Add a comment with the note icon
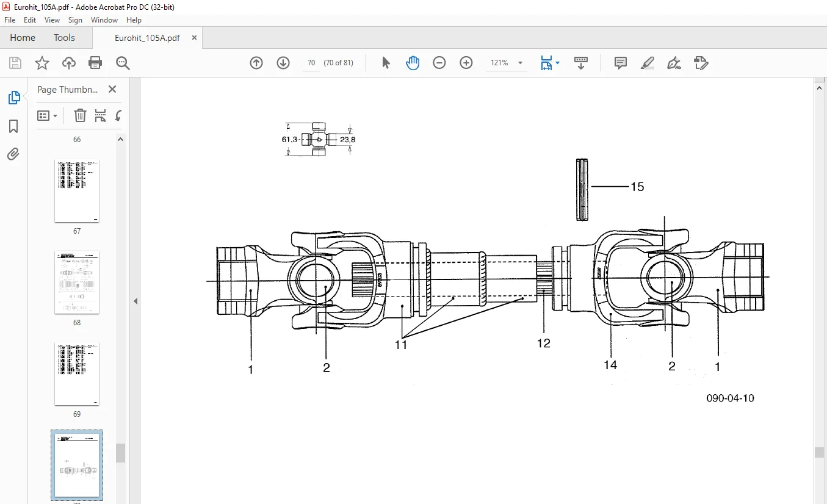Image resolution: width=827 pixels, height=504 pixels. tap(621, 63)
